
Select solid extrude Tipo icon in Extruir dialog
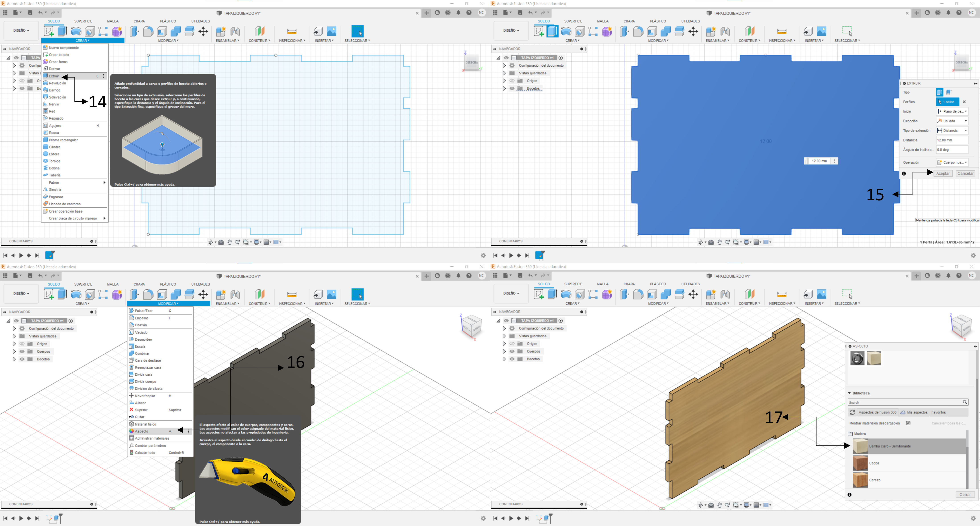[939, 92]
